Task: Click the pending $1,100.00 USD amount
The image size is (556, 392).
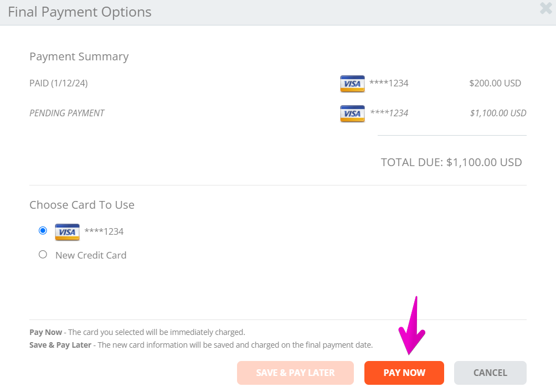Action: click(x=498, y=113)
